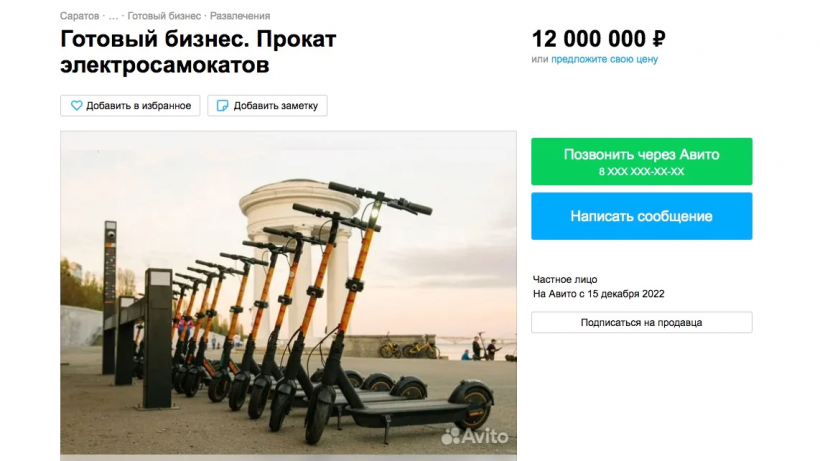Click Добавить в избранное button label
The width and height of the screenshot is (820, 461).
[139, 106]
